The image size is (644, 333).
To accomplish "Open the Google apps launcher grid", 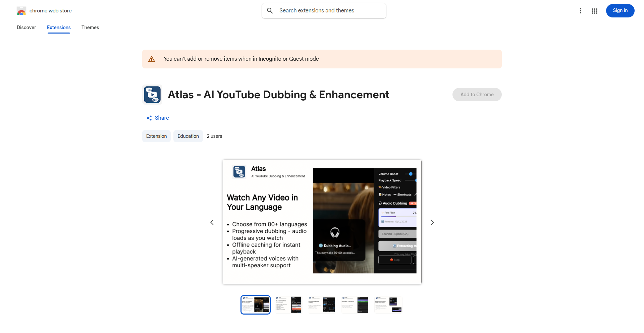I will click(595, 10).
